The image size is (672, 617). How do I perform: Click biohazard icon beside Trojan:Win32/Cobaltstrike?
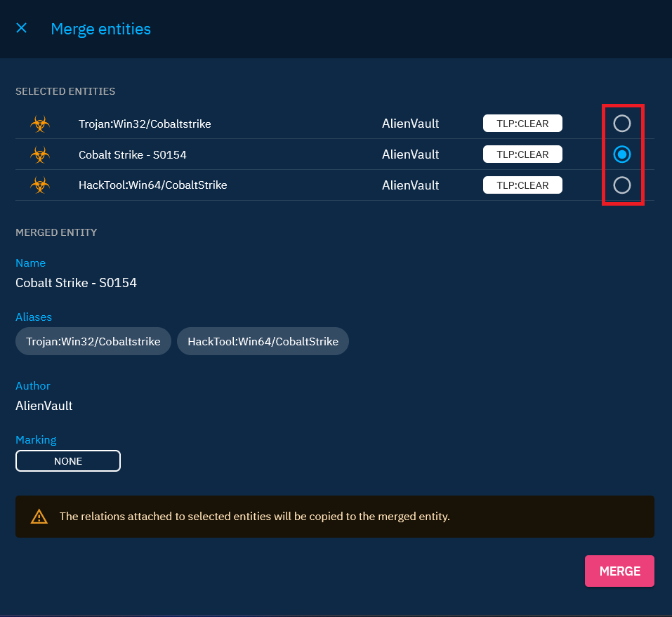tap(40, 124)
